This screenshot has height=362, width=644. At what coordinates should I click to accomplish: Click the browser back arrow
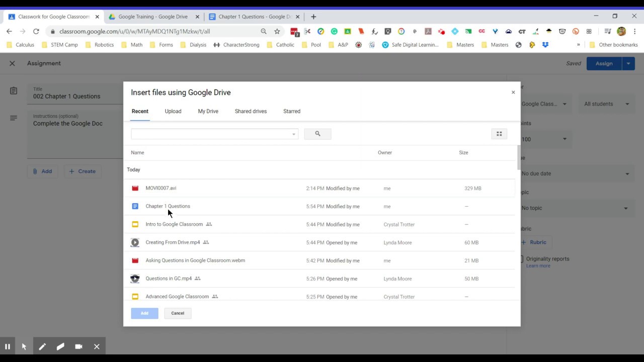9,31
